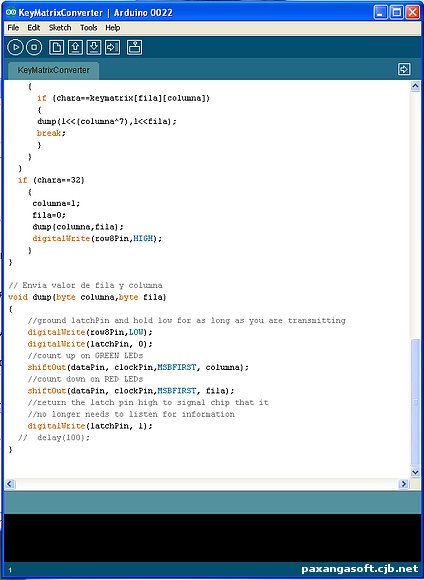This screenshot has width=424, height=580.
Task: Close the Arduino window
Action: (412, 13)
